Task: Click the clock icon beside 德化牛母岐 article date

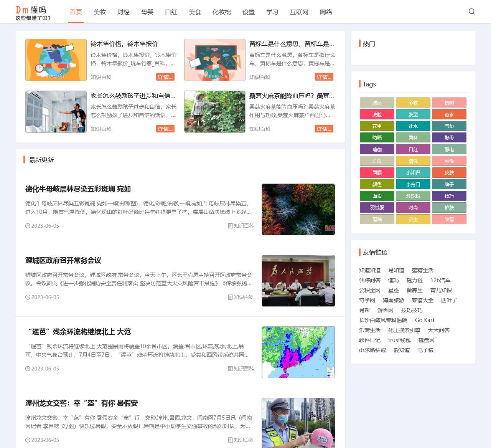Action: (28, 226)
